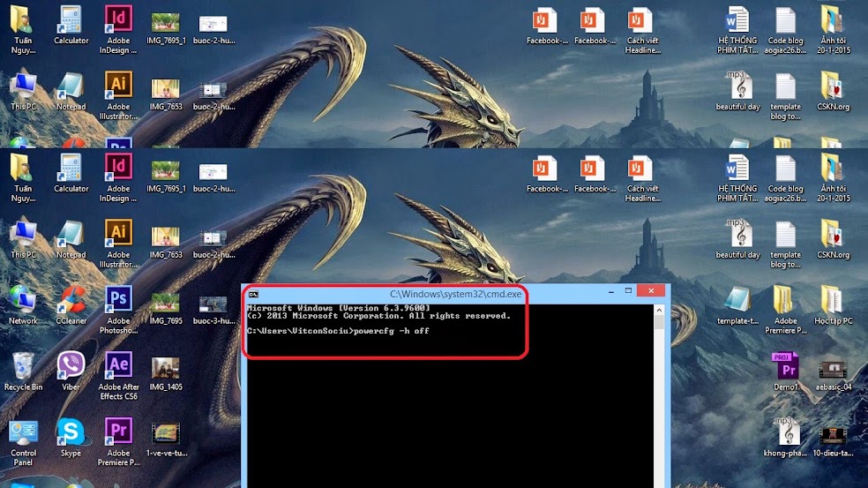
Task: Open the Học tập PC folder
Action: click(833, 305)
